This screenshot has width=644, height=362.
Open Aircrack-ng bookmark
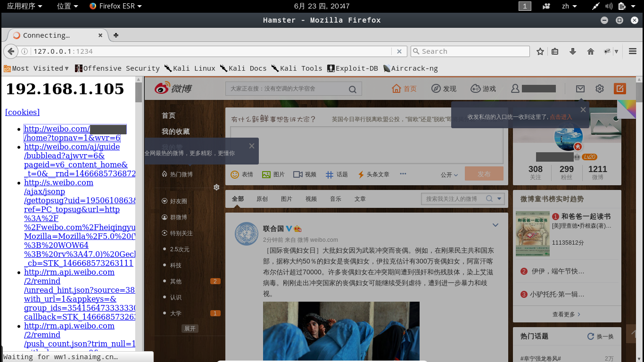pos(411,68)
